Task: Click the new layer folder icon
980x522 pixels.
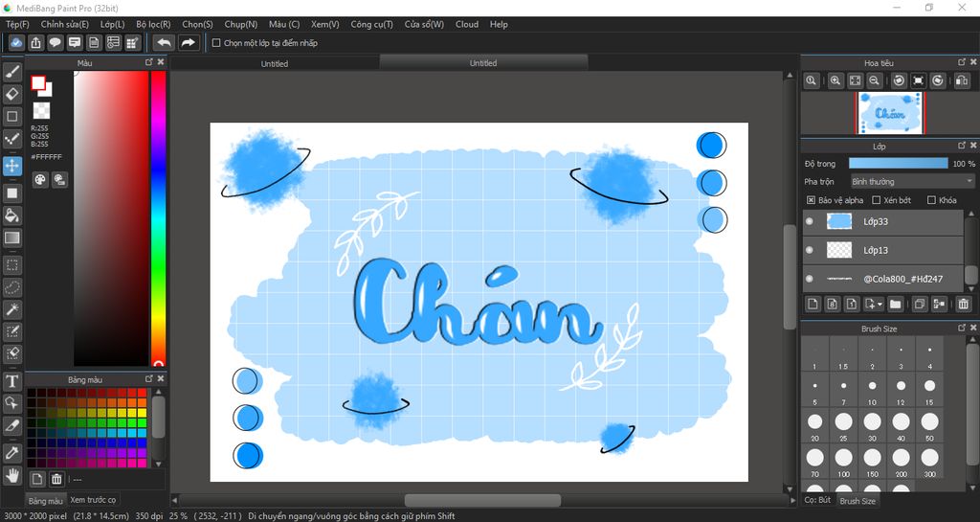Action: pyautogui.click(x=896, y=305)
